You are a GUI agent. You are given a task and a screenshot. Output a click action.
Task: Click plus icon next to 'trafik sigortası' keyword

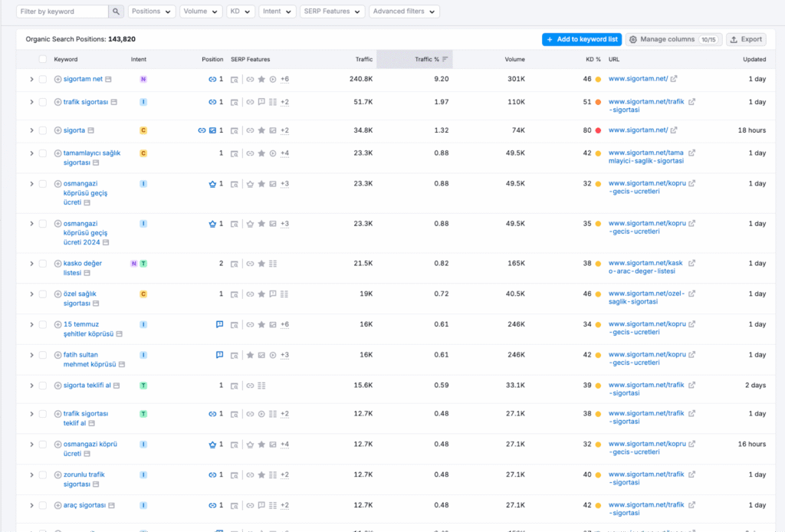tap(57, 102)
